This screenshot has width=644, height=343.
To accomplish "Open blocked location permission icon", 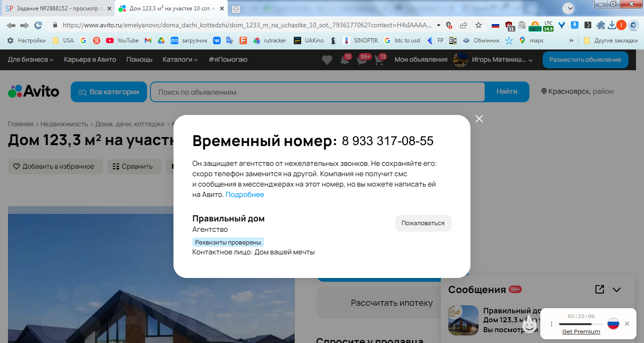I will click(x=449, y=25).
